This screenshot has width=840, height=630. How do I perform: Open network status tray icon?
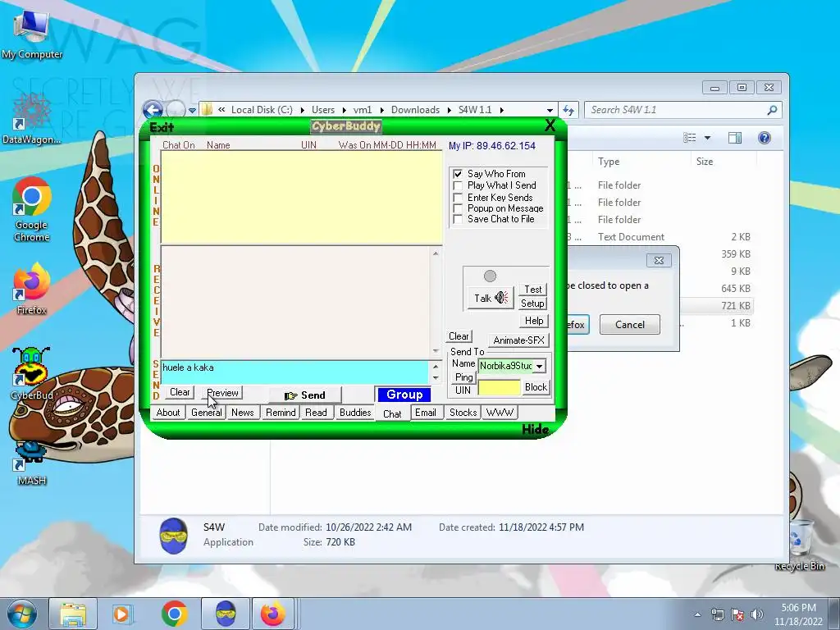coord(717,614)
